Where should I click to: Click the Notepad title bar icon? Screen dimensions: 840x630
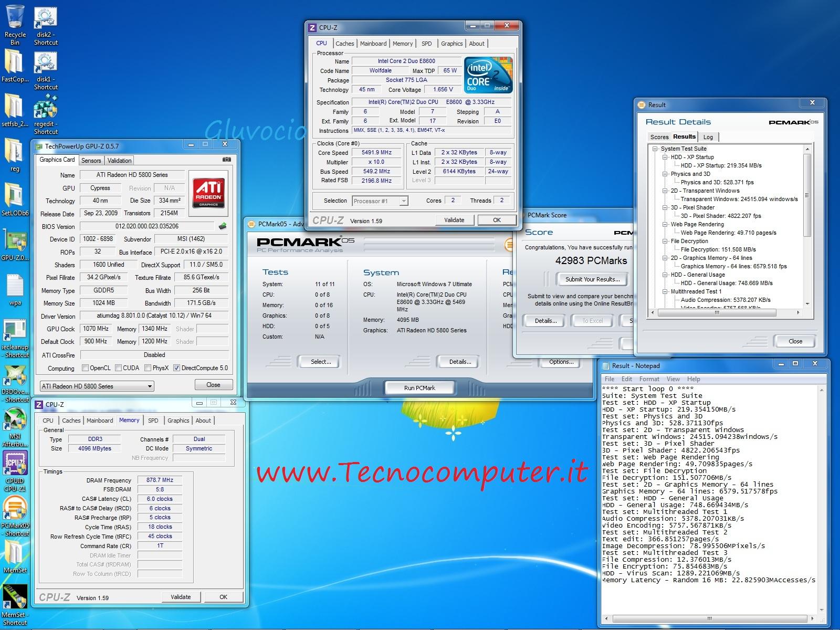tap(606, 365)
